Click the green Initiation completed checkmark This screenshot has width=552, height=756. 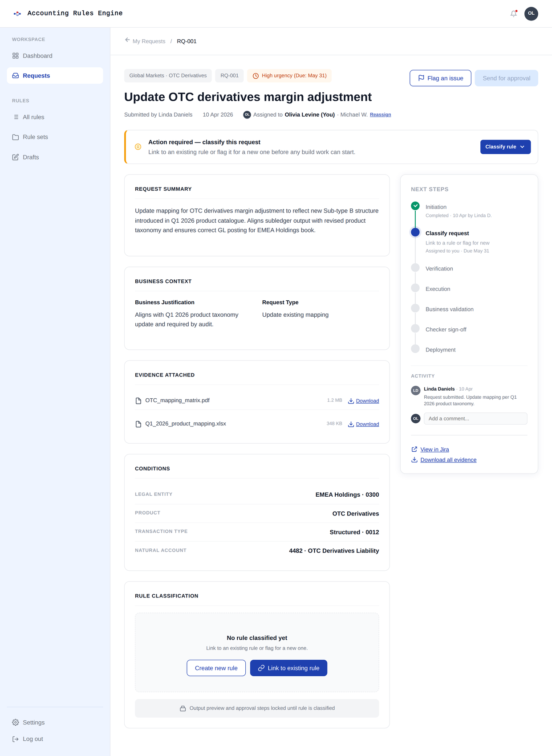coord(415,206)
